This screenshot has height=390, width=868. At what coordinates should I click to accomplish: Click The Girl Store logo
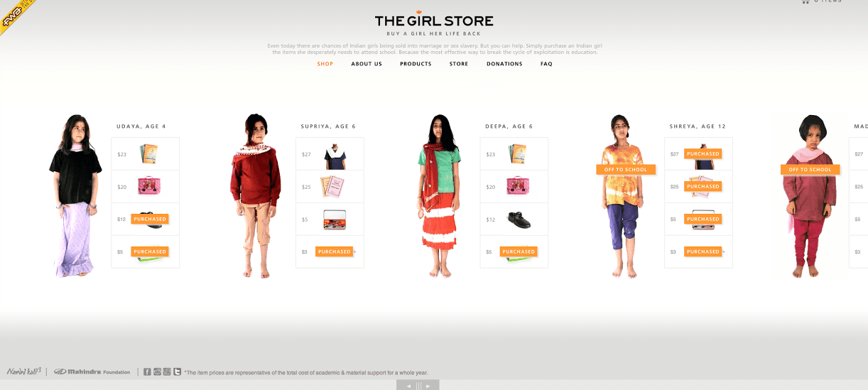point(434,21)
